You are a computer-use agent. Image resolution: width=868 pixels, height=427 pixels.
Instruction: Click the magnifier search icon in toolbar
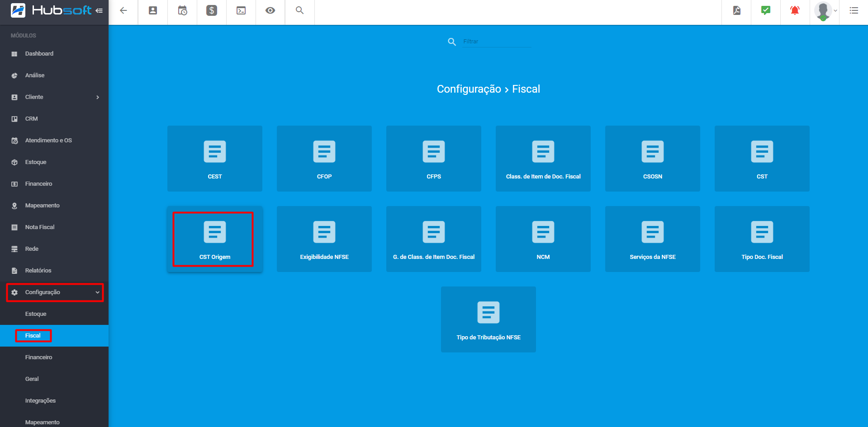click(x=299, y=10)
